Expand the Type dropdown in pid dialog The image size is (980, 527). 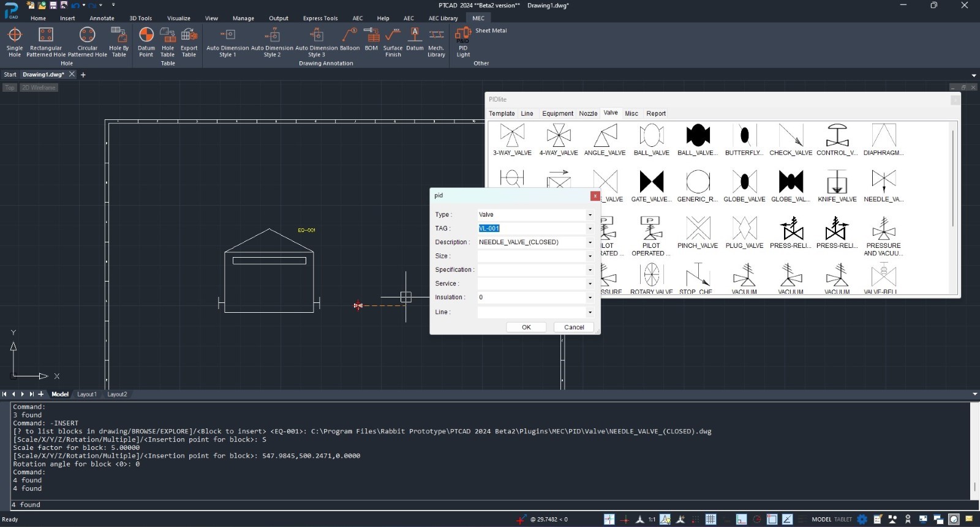coord(590,215)
